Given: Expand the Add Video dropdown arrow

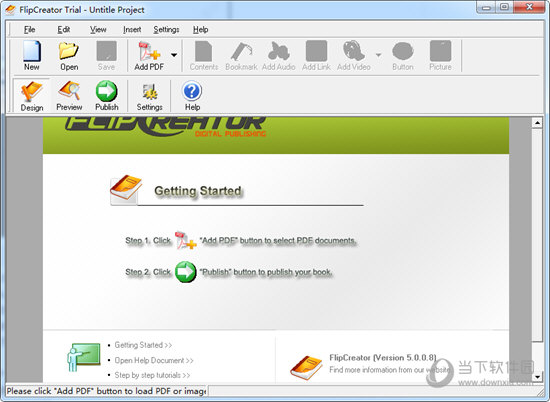Looking at the screenshot, I should (x=378, y=55).
